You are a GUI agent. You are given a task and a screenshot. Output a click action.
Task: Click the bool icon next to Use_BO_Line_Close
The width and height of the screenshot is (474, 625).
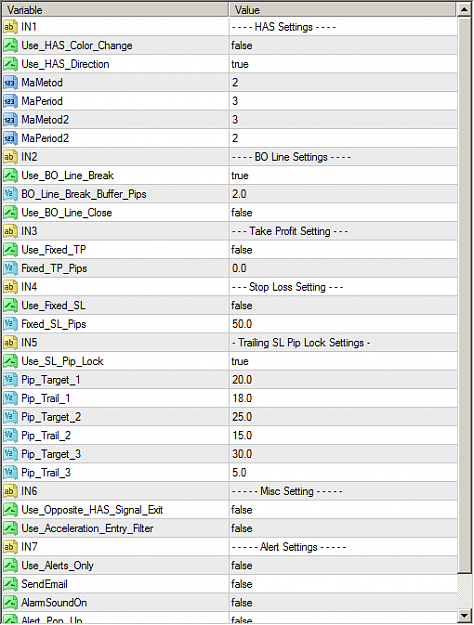coord(10,213)
